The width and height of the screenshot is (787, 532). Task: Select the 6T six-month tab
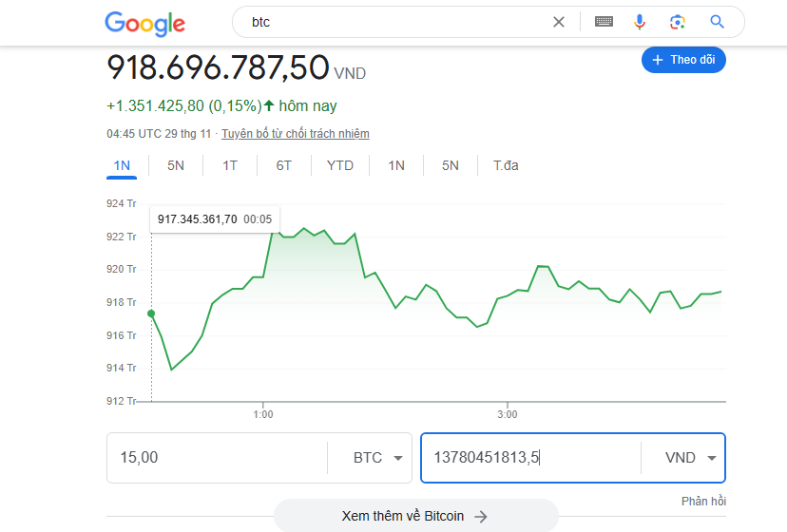[x=284, y=165]
